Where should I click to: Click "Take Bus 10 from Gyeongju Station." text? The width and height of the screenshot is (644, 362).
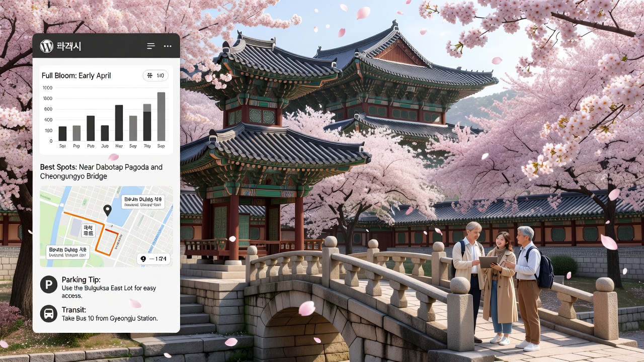[x=110, y=318]
